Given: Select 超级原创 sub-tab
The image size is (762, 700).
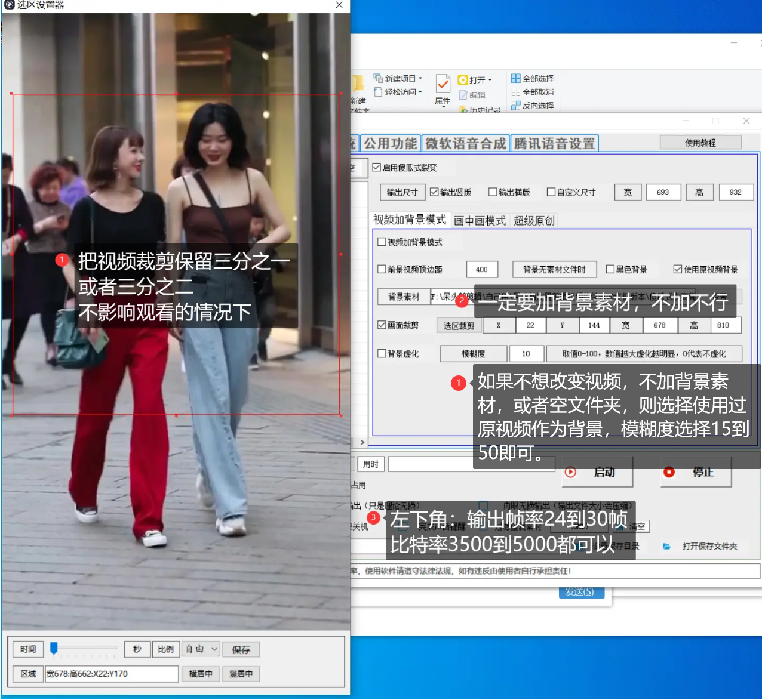Looking at the screenshot, I should (534, 221).
